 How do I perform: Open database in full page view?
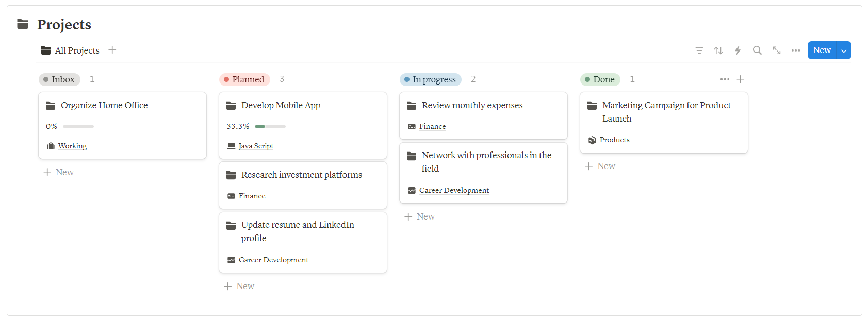(x=776, y=50)
